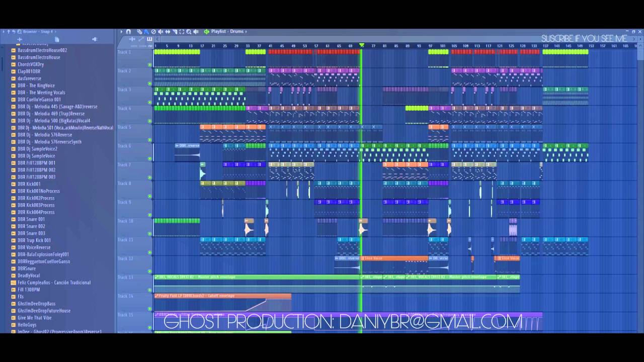This screenshot has height=362, width=644.
Task: Choose the Select marquee tool
Action: click(182, 32)
